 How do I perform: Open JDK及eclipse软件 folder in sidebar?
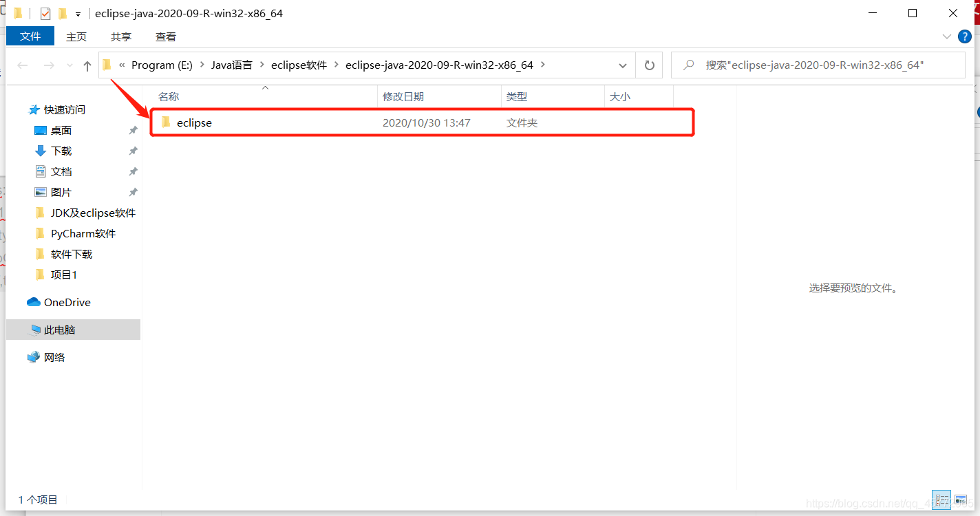point(93,213)
